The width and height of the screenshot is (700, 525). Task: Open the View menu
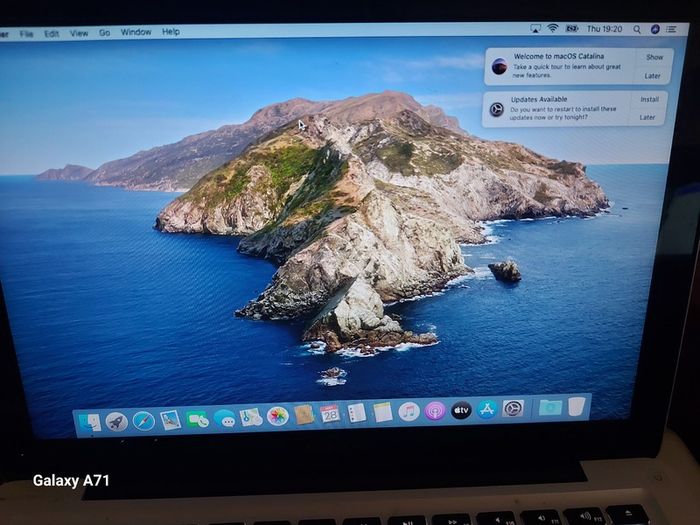click(x=79, y=33)
